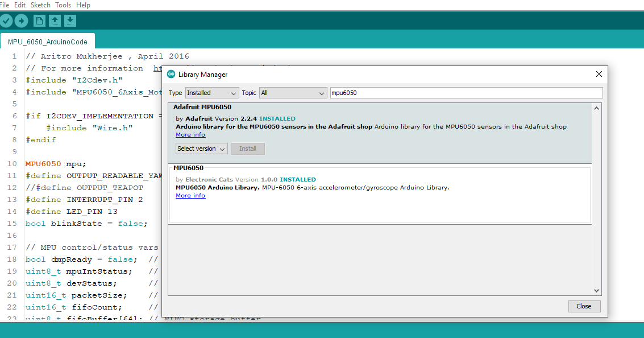The image size is (644, 338).
Task: Open the Tools menu
Action: click(x=63, y=5)
